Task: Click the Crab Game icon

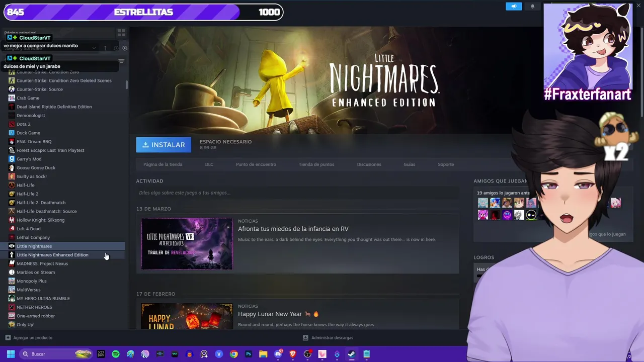Action: 12,98
